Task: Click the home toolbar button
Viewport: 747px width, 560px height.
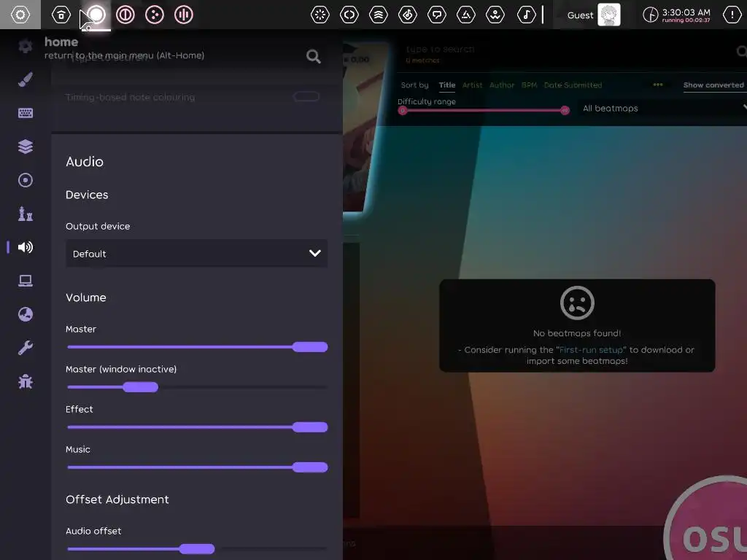Action: [x=61, y=15]
